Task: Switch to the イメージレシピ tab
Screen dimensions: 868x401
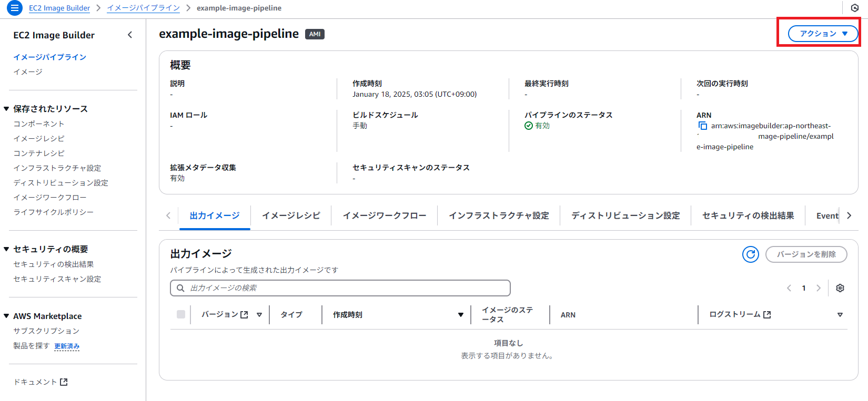Action: pos(291,215)
